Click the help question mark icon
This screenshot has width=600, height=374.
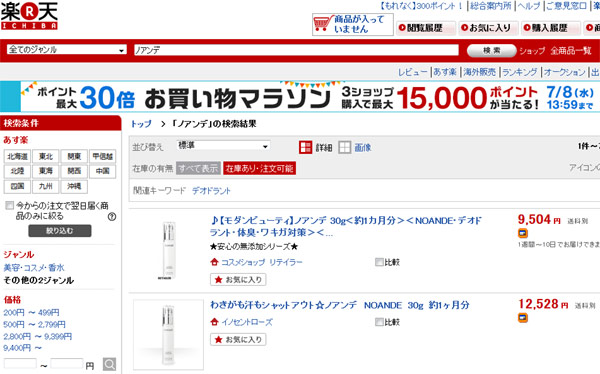pyautogui.click(x=112, y=217)
